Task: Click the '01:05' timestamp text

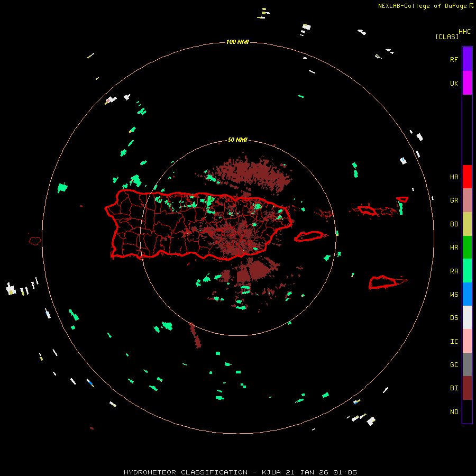Action: point(345,472)
